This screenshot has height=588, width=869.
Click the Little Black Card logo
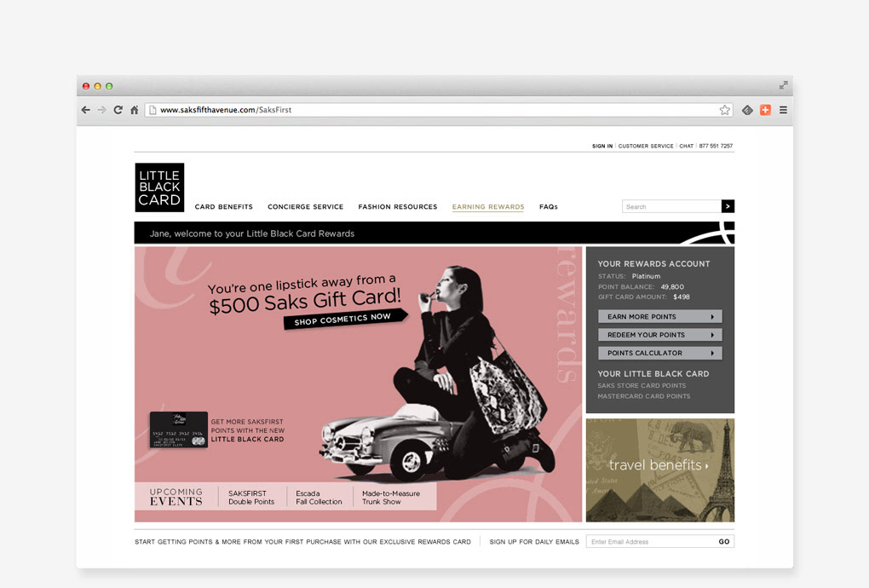click(x=159, y=187)
